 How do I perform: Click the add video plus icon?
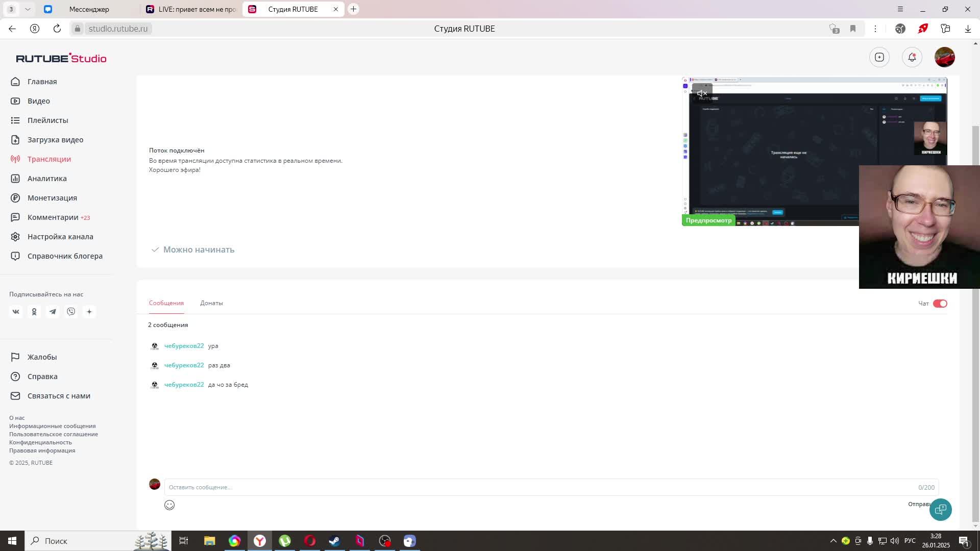[879, 57]
